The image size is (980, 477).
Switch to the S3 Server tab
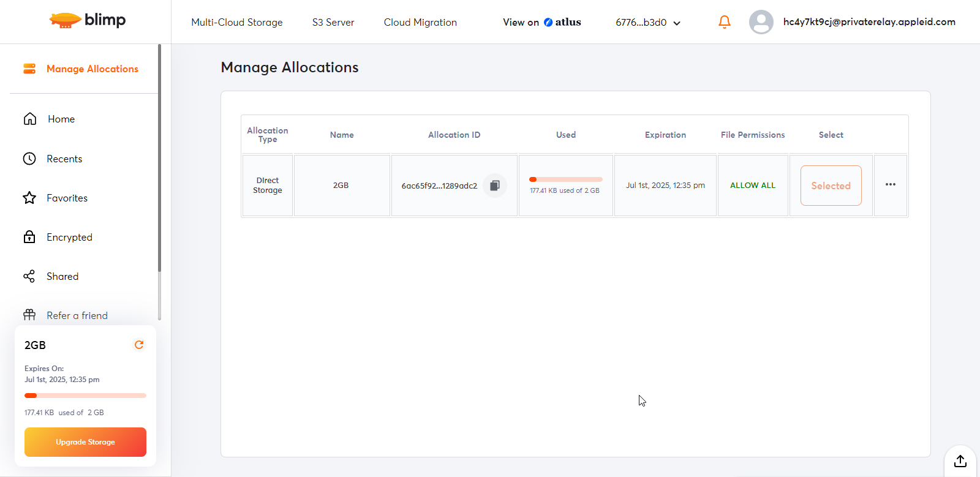(333, 22)
